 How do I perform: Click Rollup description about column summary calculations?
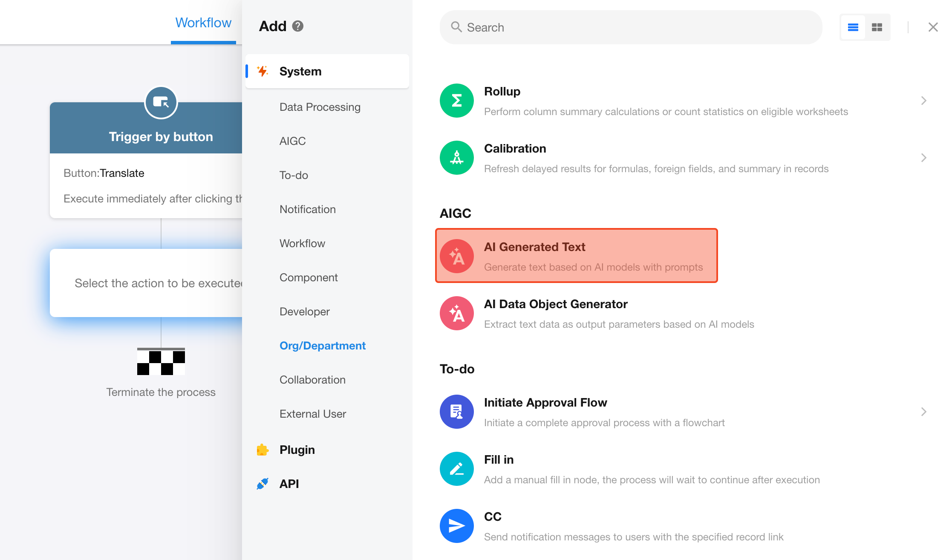(x=666, y=112)
